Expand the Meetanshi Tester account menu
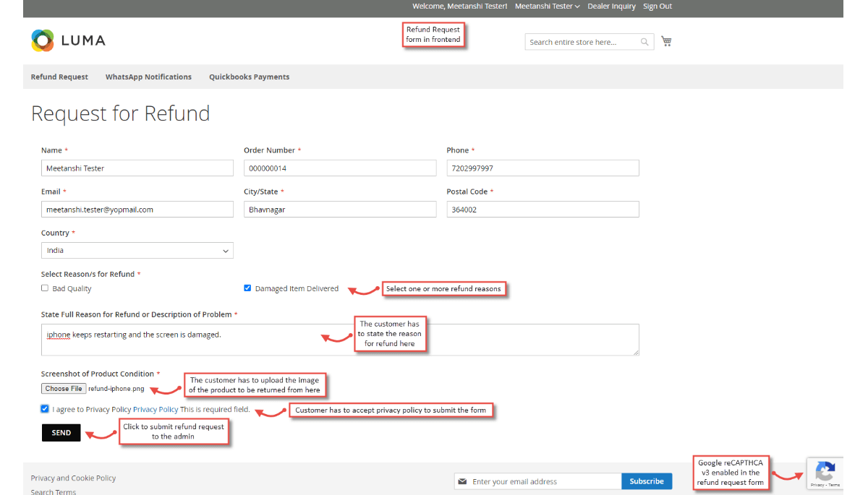Screen dimensions: 868x495 click(x=548, y=7)
